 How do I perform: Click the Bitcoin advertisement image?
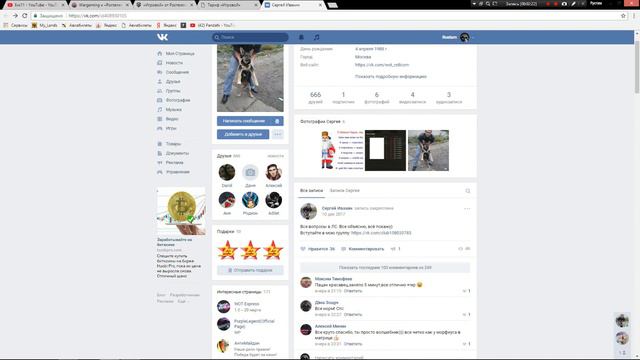click(x=181, y=211)
